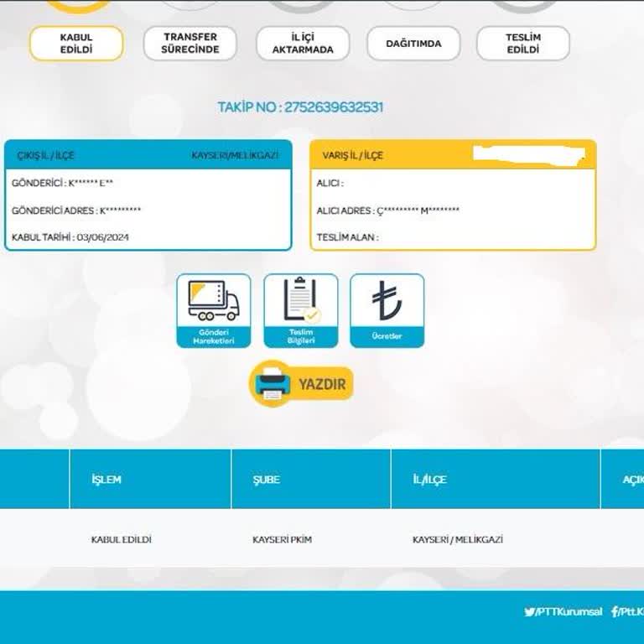Open Ücretler lira icon
This screenshot has width=644, height=644.
point(387,310)
